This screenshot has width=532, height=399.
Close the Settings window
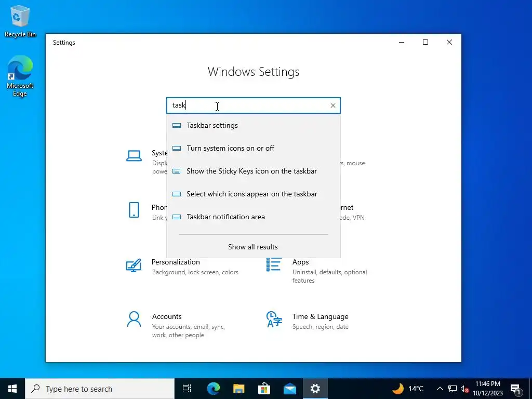pyautogui.click(x=449, y=42)
